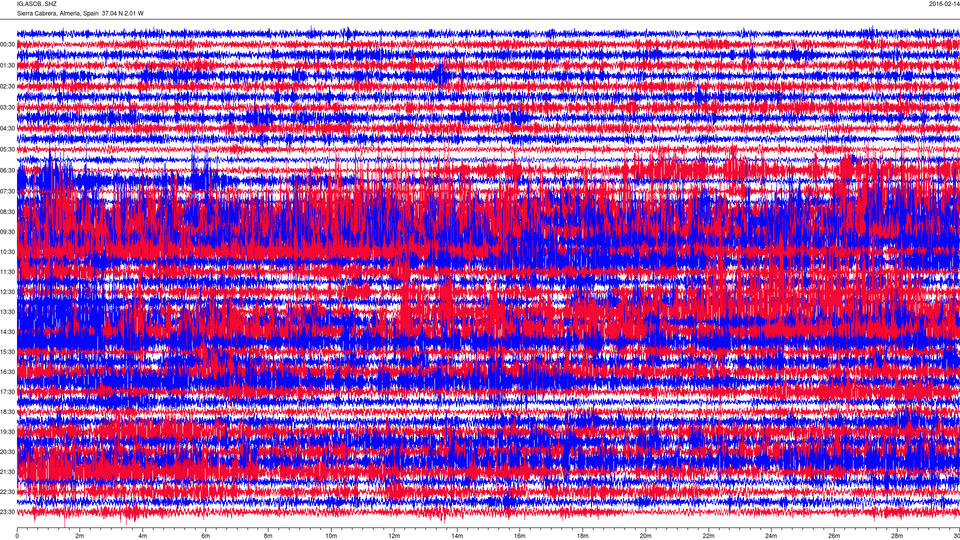Click the 2m tick on the minutes axis
Image resolution: width=960 pixels, height=540 pixels.
click(x=80, y=536)
